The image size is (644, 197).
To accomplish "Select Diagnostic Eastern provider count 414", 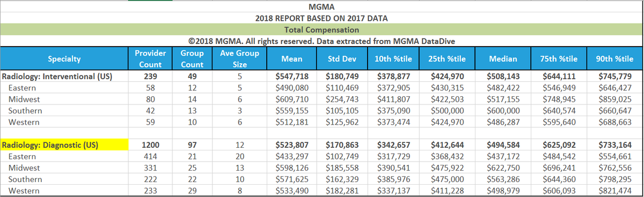I will click(x=151, y=157).
